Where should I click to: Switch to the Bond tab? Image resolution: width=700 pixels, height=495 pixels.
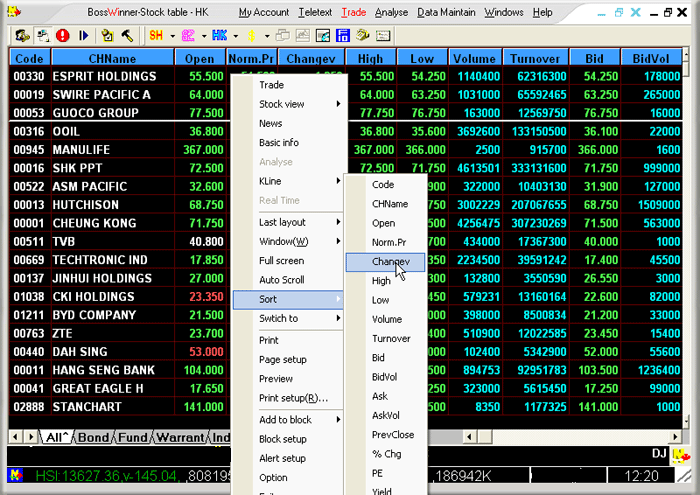click(x=93, y=437)
